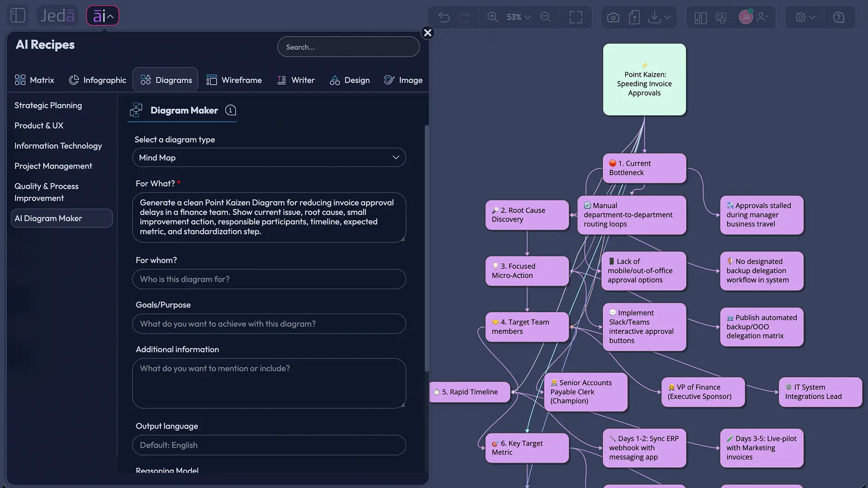Open the help question mark icon
This screenshot has width=868, height=488.
click(x=839, y=17)
